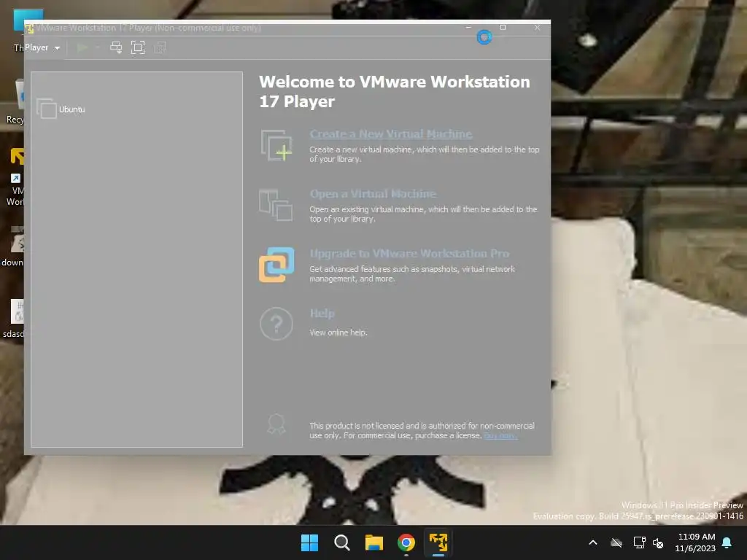Image resolution: width=747 pixels, height=560 pixels.
Task: Open taskbar Search
Action: pos(341,542)
